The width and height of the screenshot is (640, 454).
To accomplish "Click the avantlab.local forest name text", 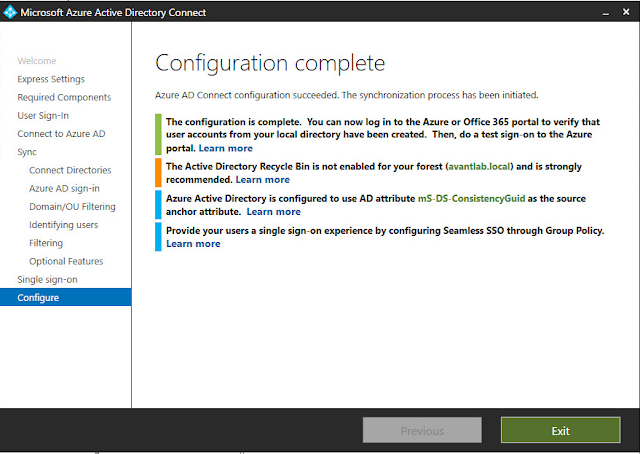I will click(x=479, y=167).
